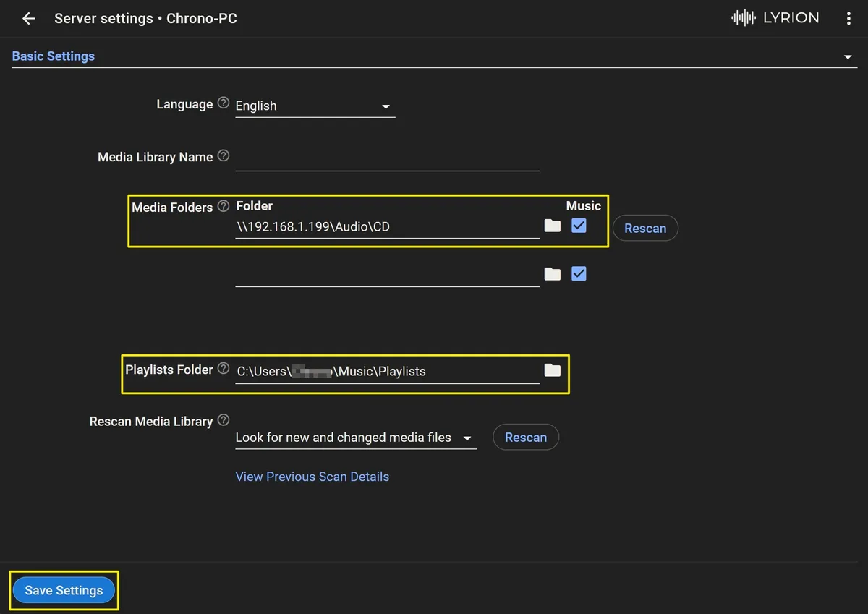868x614 pixels.
Task: Focus the Media Library Name field
Action: point(388,158)
